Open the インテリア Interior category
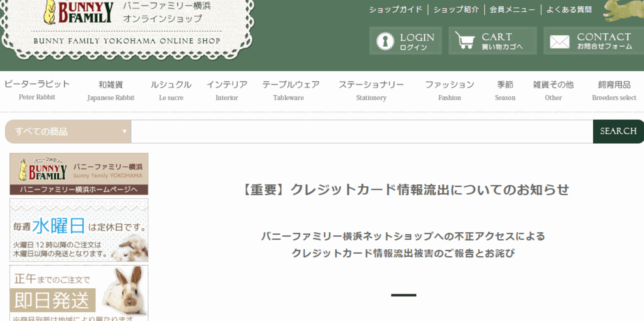This screenshot has height=321, width=644. point(227,91)
